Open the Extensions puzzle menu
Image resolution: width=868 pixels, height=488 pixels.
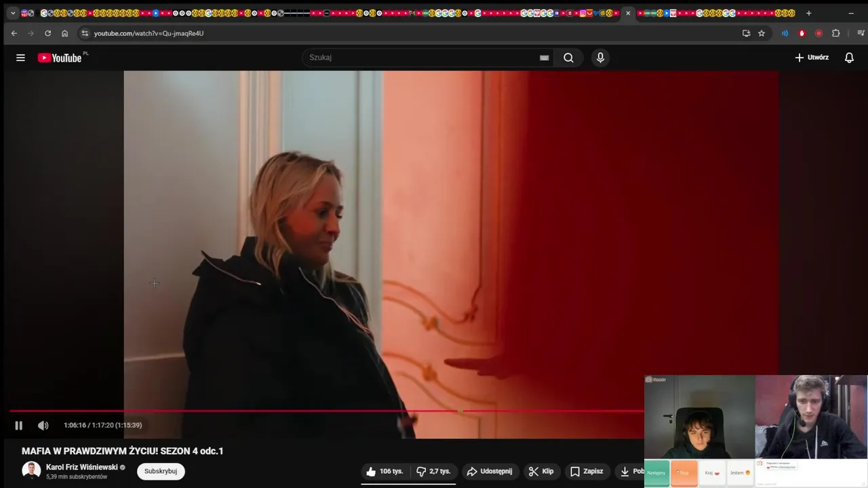pyautogui.click(x=835, y=33)
